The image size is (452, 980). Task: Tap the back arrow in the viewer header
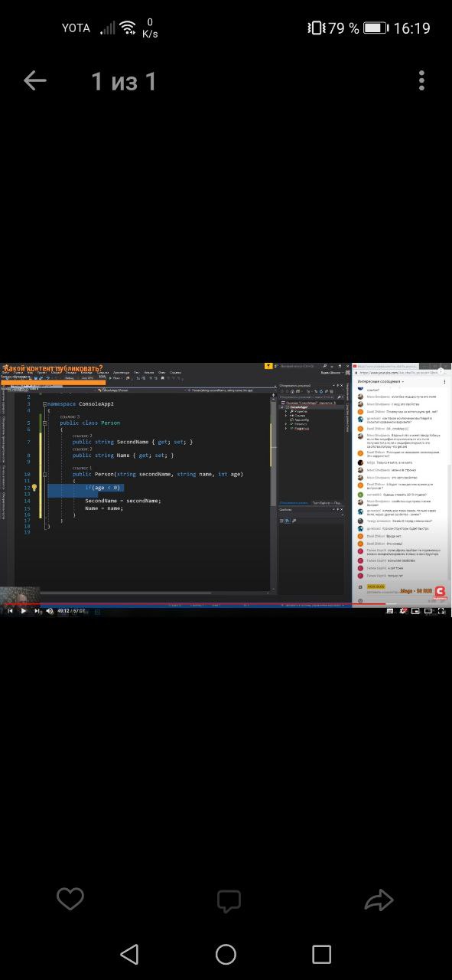(35, 80)
